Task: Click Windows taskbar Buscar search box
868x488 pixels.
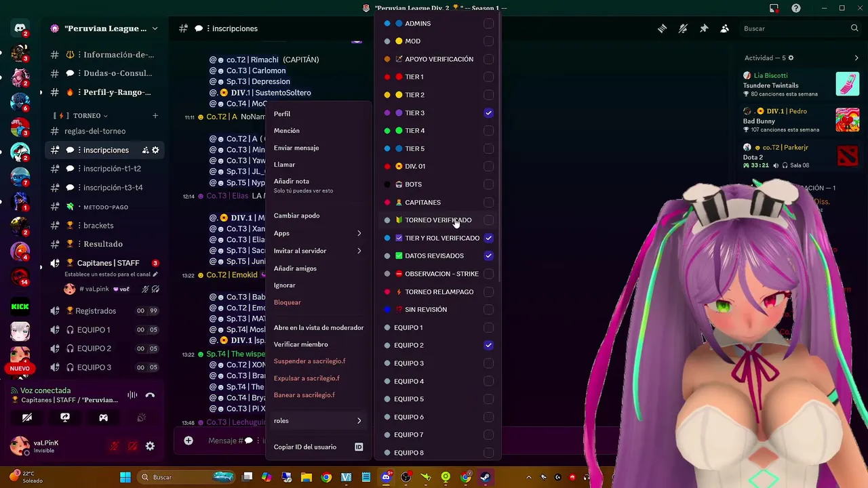Action: pyautogui.click(x=186, y=477)
